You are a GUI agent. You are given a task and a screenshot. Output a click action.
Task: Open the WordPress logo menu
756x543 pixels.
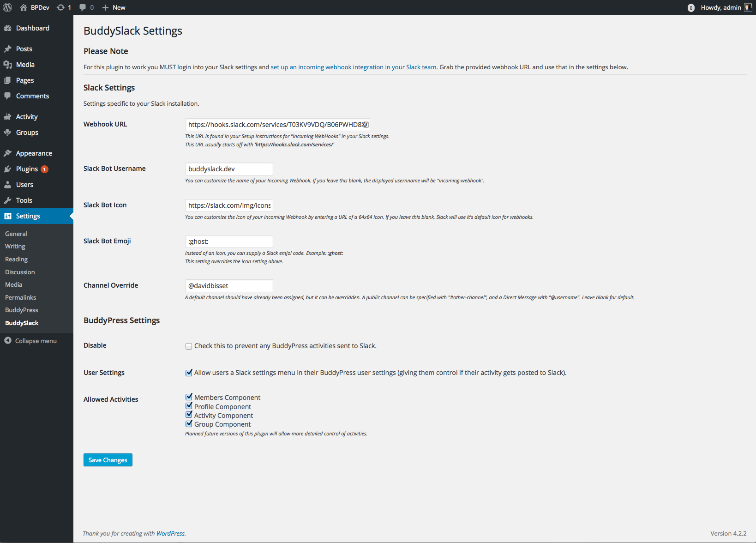point(7,7)
